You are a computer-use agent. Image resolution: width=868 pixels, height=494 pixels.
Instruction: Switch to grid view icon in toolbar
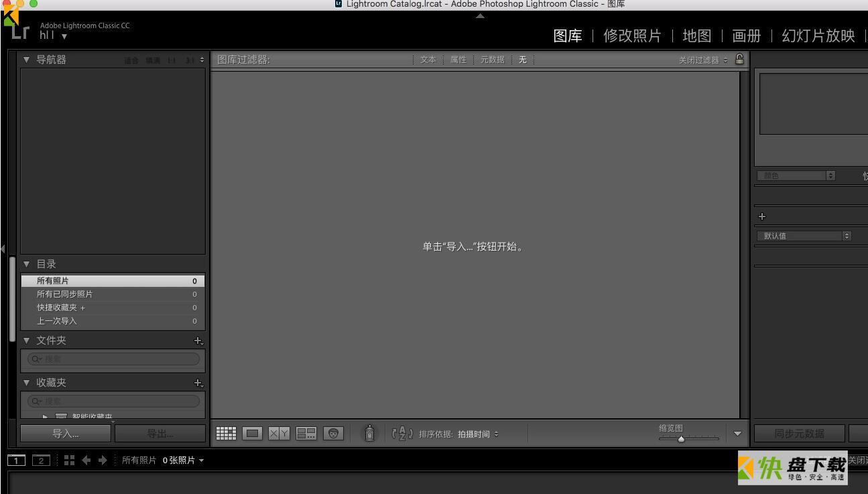[x=226, y=434]
